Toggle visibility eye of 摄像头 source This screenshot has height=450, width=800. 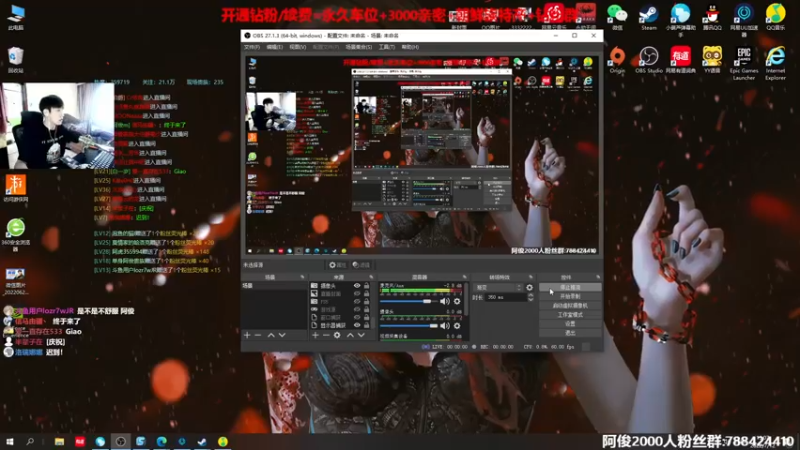tap(357, 286)
